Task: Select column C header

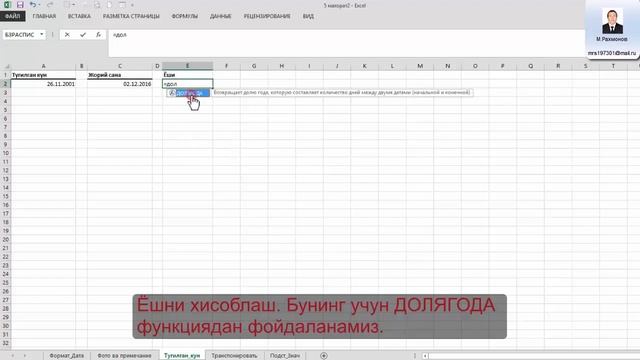Action: pyautogui.click(x=120, y=66)
